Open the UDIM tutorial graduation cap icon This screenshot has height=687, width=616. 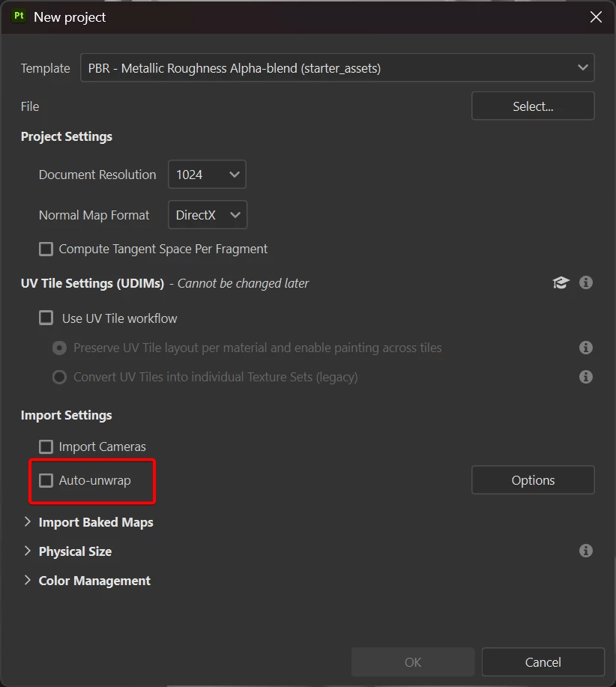pos(561,282)
